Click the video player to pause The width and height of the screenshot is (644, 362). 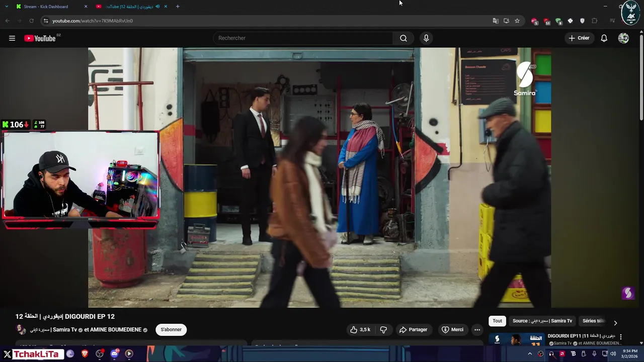319,177
